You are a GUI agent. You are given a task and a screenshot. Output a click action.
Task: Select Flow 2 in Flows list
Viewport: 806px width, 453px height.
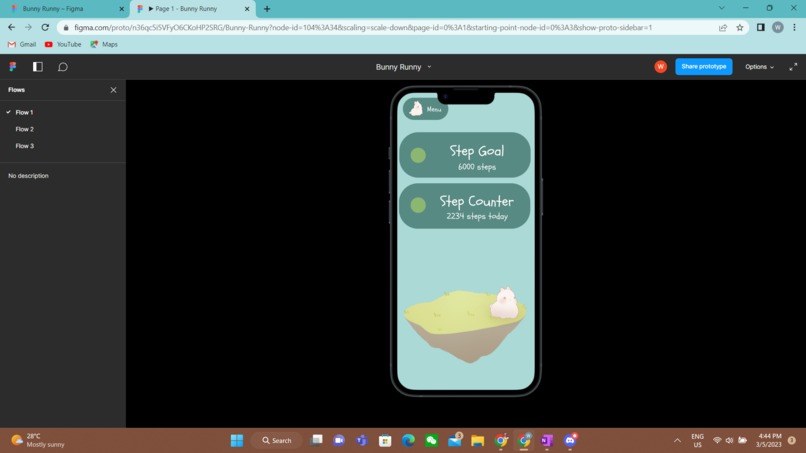24,129
